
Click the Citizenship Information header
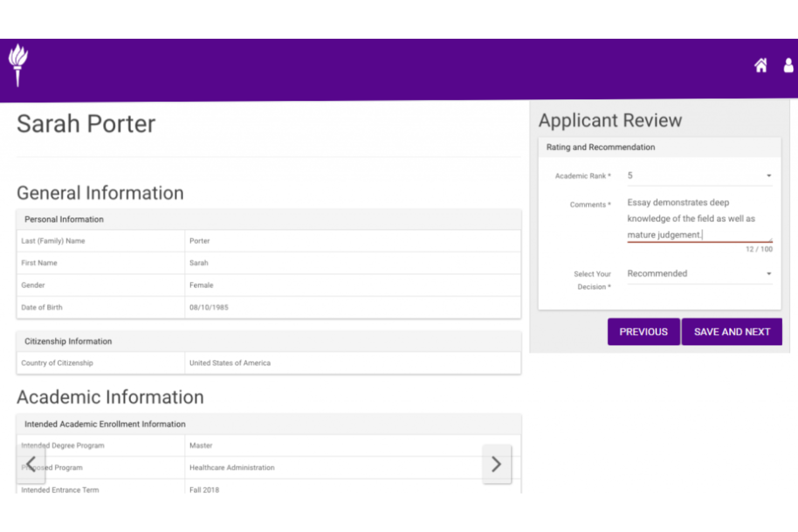click(x=68, y=341)
